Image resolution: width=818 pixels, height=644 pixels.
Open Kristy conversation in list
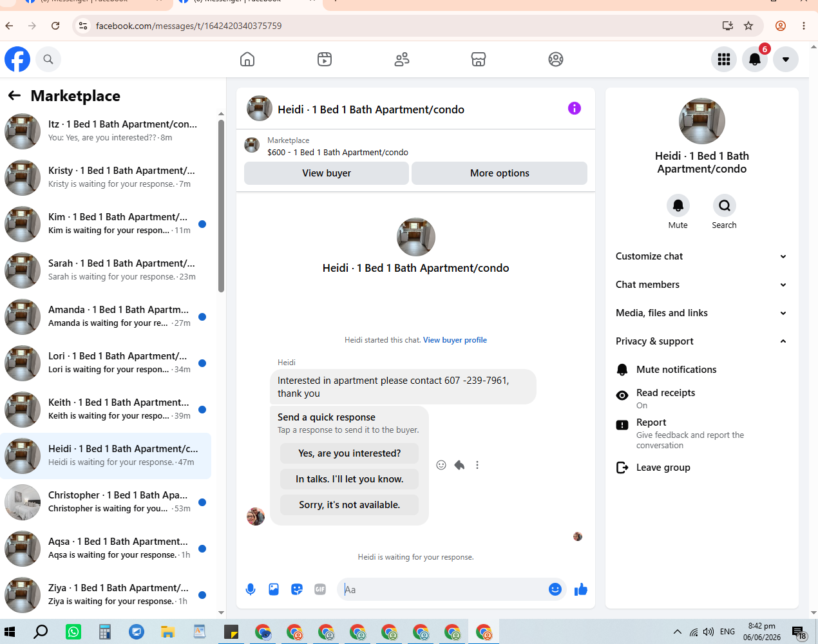106,178
